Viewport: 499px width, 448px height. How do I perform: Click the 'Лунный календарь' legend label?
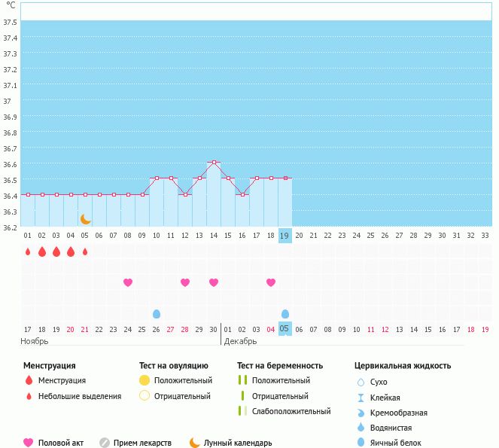(x=237, y=443)
